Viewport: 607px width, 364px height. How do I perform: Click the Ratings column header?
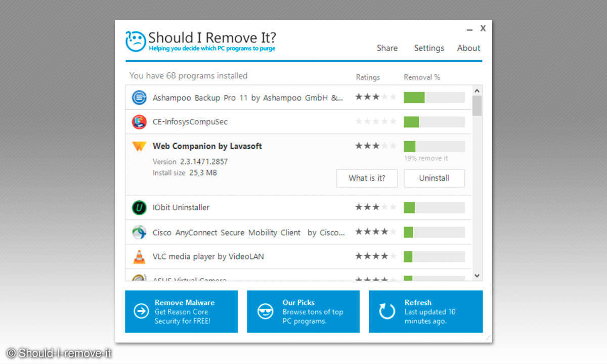[x=368, y=77]
